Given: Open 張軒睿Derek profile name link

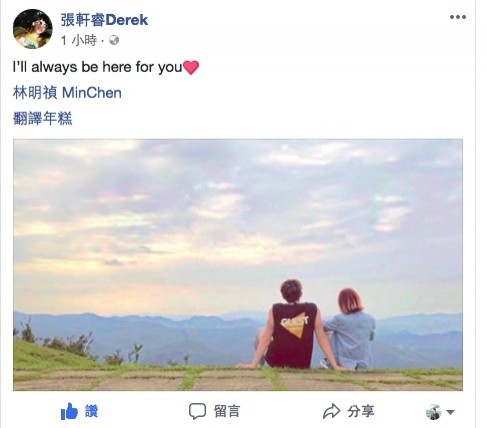Looking at the screenshot, I should point(104,20).
